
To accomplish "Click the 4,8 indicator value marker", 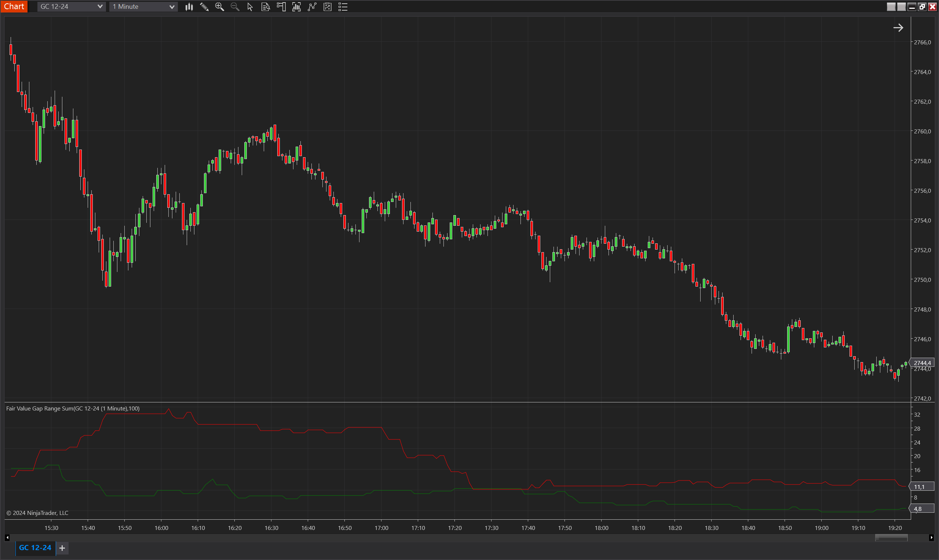I will coord(921,509).
